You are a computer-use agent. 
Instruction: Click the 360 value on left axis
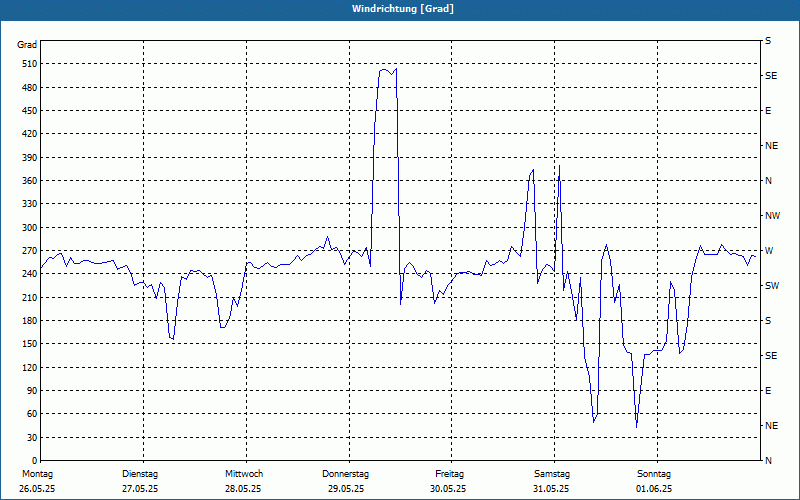tap(30, 181)
